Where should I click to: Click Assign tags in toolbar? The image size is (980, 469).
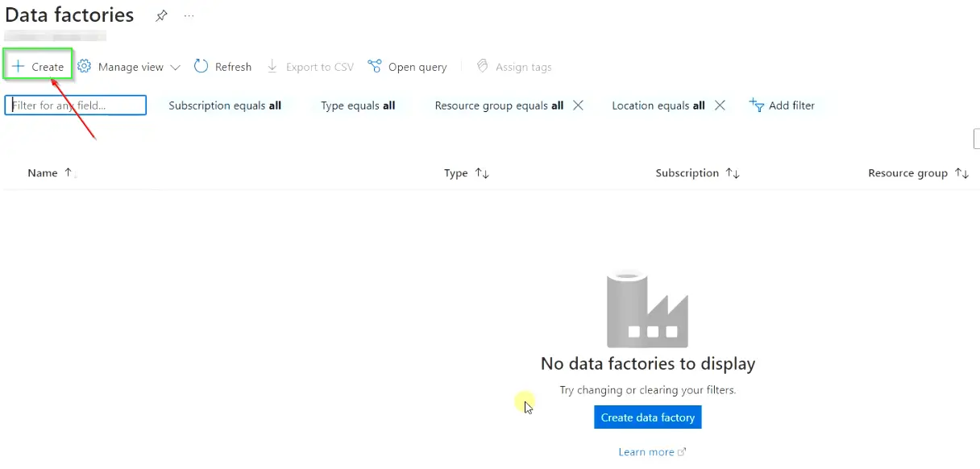[x=514, y=67]
